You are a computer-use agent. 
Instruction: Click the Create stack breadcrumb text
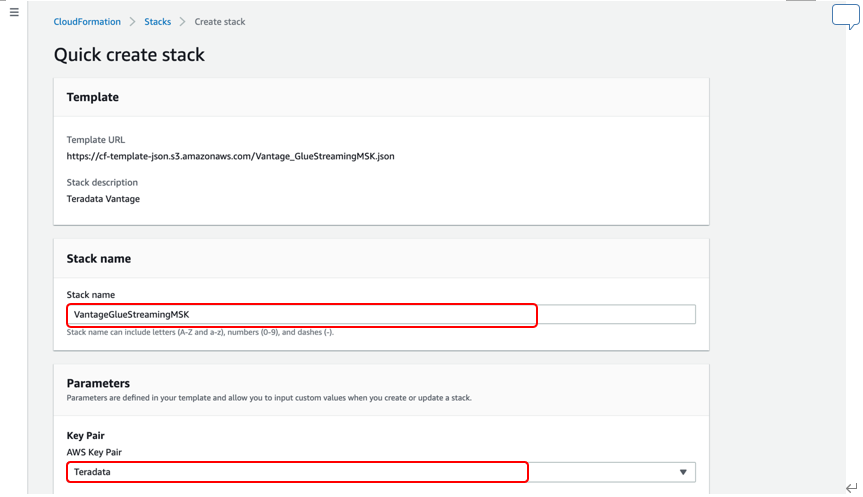[x=220, y=21]
